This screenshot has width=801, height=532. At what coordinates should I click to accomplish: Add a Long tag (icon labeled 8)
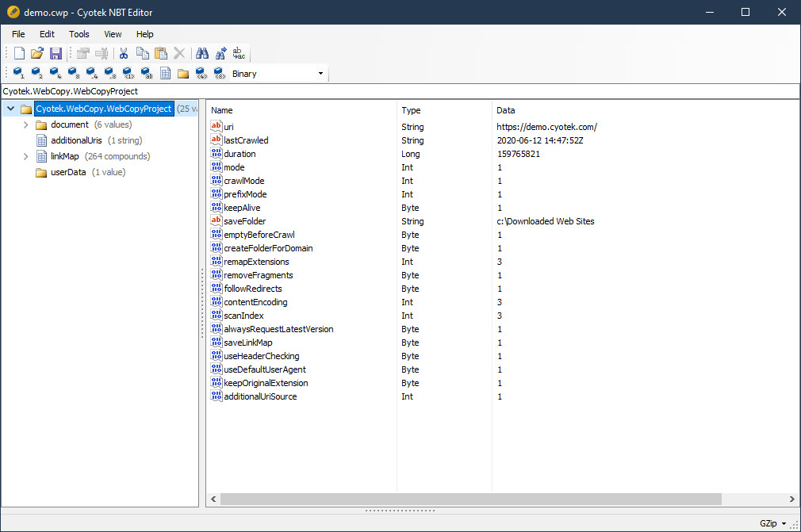click(x=74, y=73)
